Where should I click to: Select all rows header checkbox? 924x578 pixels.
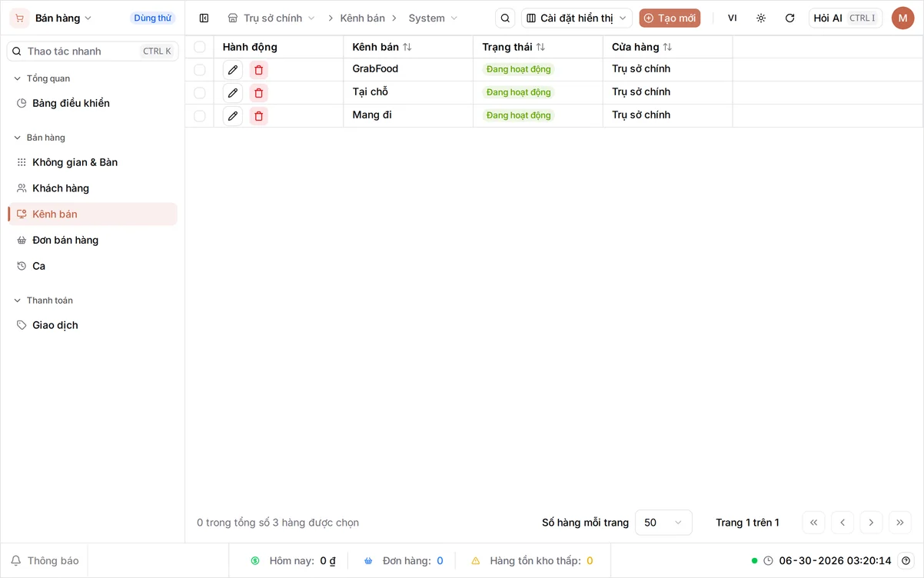200,47
